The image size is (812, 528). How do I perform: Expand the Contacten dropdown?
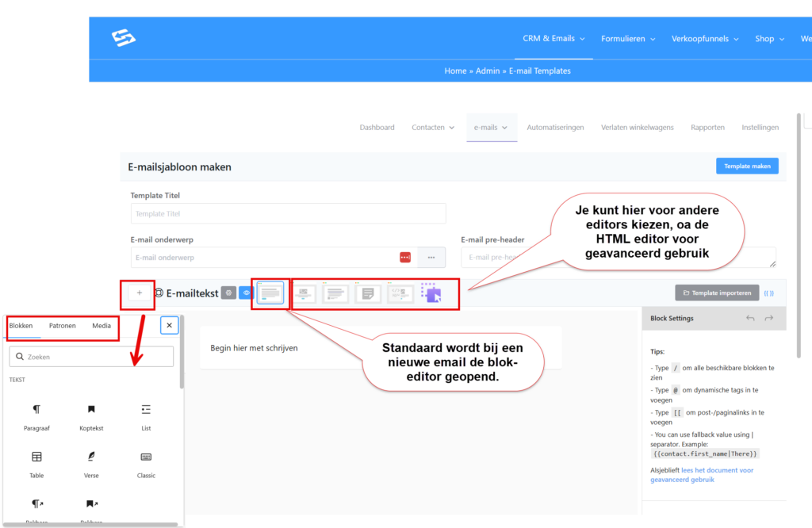point(433,127)
